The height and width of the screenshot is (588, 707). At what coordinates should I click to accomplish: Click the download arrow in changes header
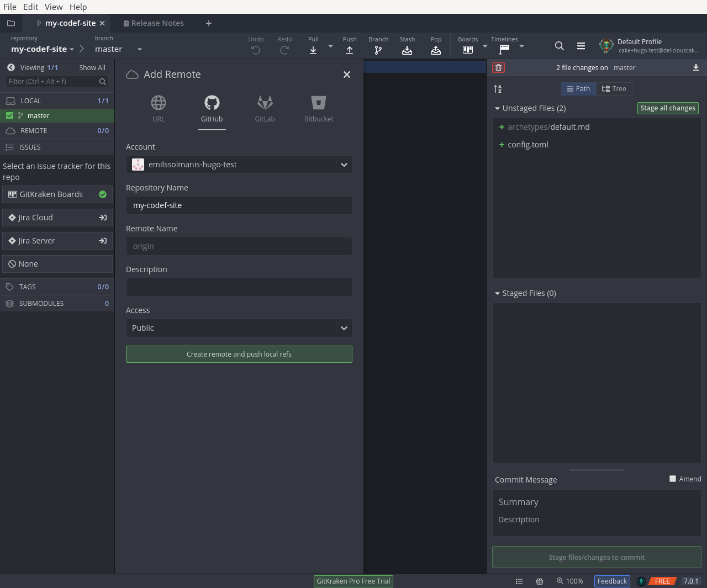click(x=696, y=67)
